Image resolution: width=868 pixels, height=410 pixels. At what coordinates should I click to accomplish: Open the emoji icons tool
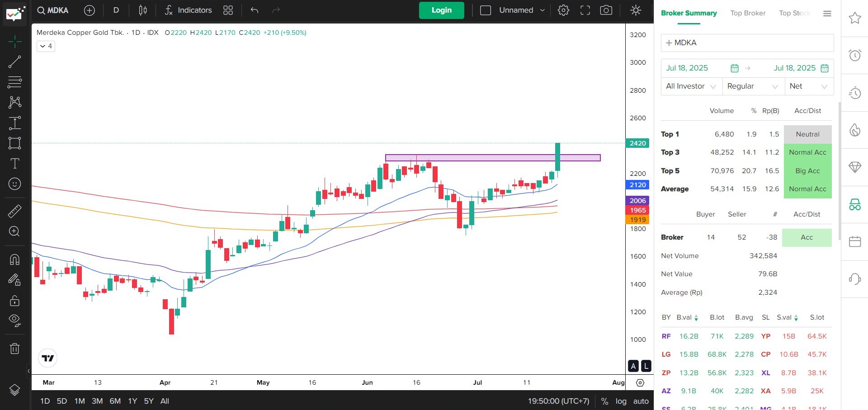[15, 184]
